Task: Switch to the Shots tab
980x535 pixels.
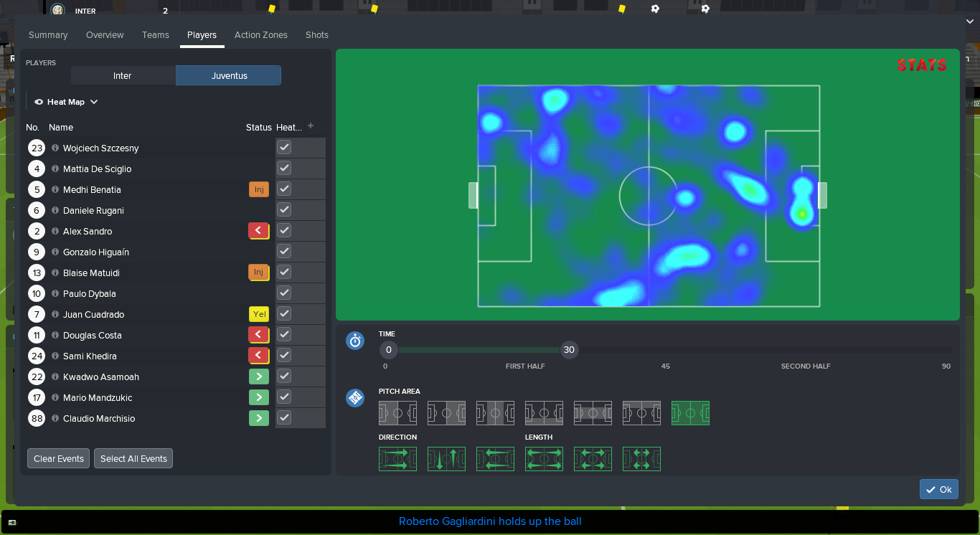Action: pyautogui.click(x=316, y=34)
